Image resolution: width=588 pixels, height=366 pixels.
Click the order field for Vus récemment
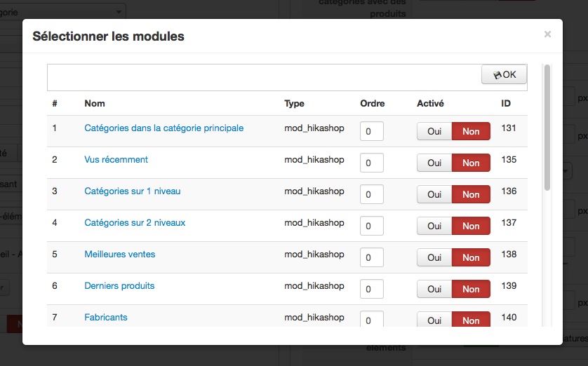click(372, 163)
